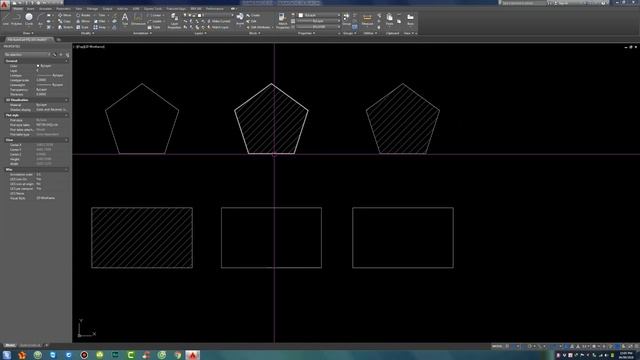The height and width of the screenshot is (360, 640).
Task: Click the hatched rectangle in the drawing
Action: tap(142, 238)
